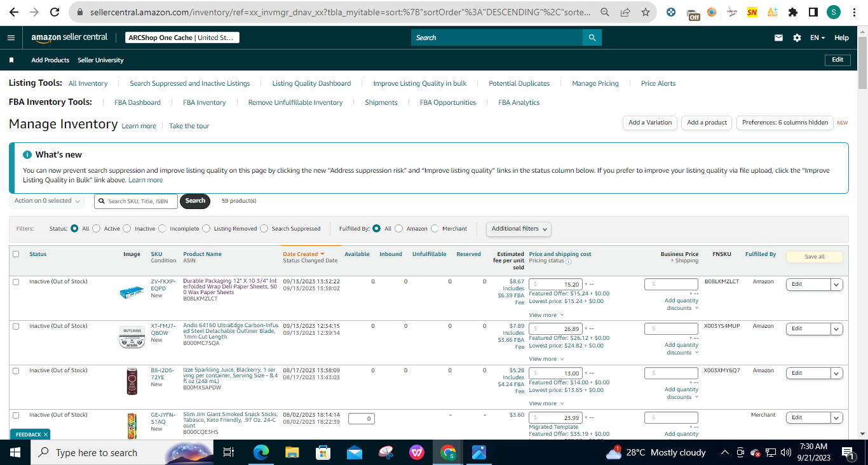Open Microsoft Edge from taskbar
This screenshot has height=465, width=868.
pyautogui.click(x=261, y=452)
